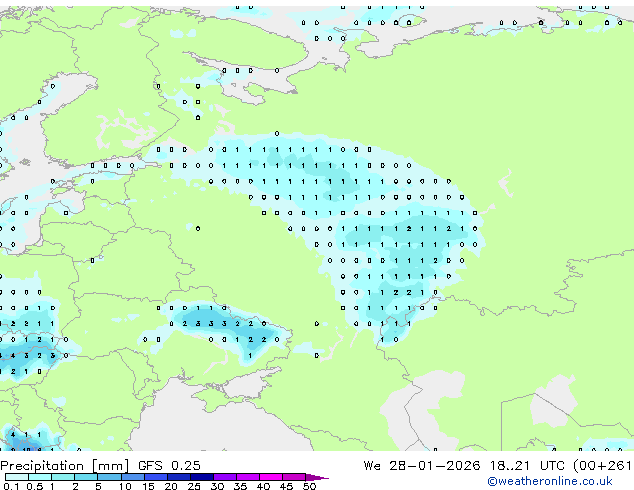Click the '20' legend scale label
The height and width of the screenshot is (490, 634).
pos(171,486)
